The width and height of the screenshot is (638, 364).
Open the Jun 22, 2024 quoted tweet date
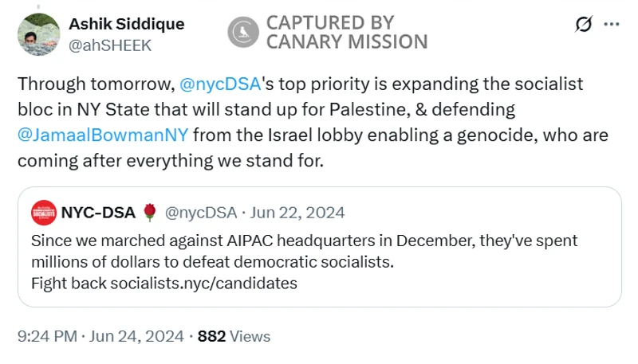coord(297,213)
